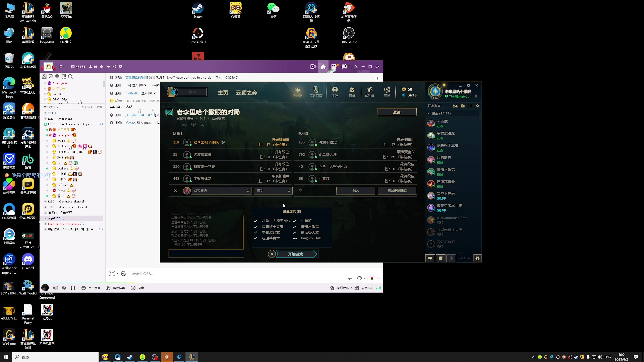
Task: Open the 生涯 profile icon
Action: 335,92
